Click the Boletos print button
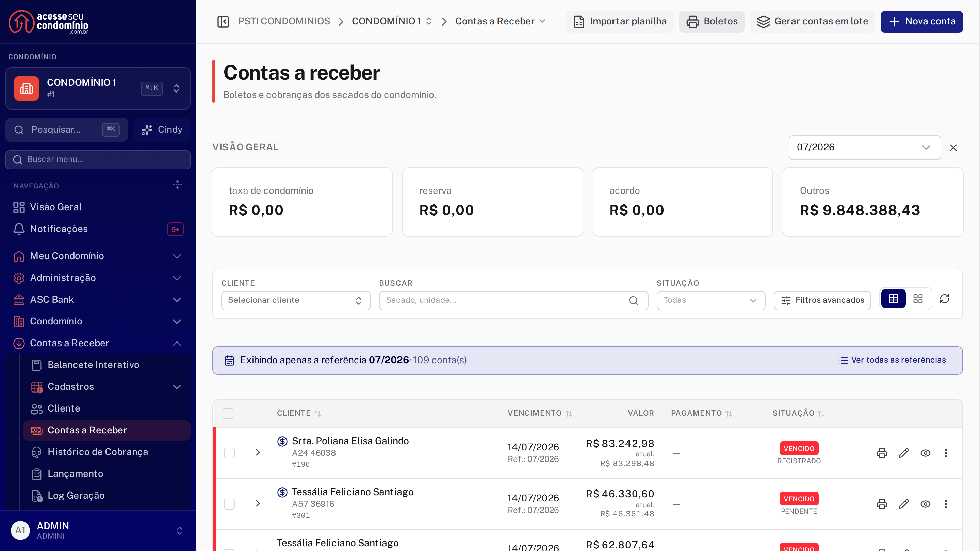The width and height of the screenshot is (980, 551). (712, 22)
